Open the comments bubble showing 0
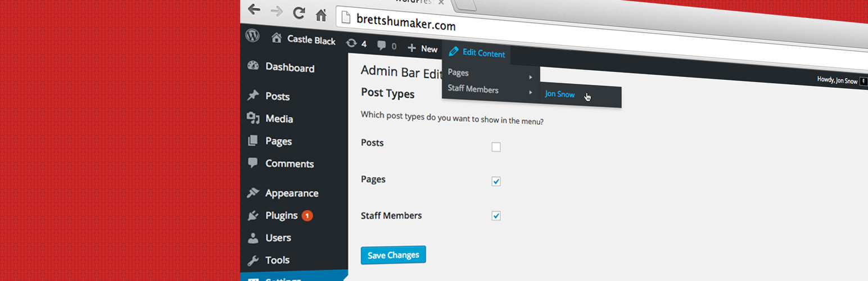Image resolution: width=868 pixels, height=281 pixels. coord(387,46)
